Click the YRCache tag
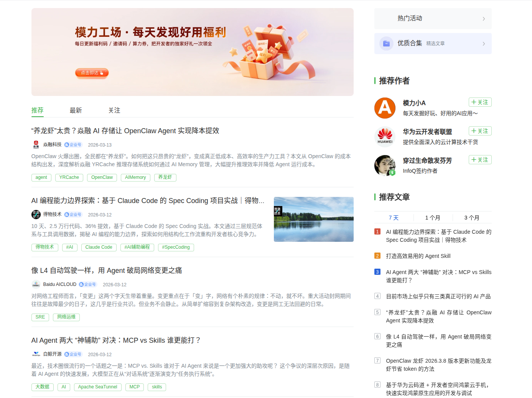This screenshot has height=398, width=532. pos(69,178)
